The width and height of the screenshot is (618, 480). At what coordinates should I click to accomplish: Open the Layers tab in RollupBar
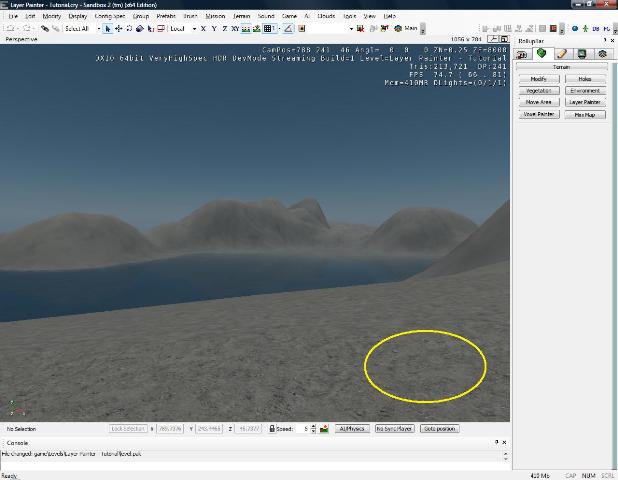pyautogui.click(x=602, y=53)
